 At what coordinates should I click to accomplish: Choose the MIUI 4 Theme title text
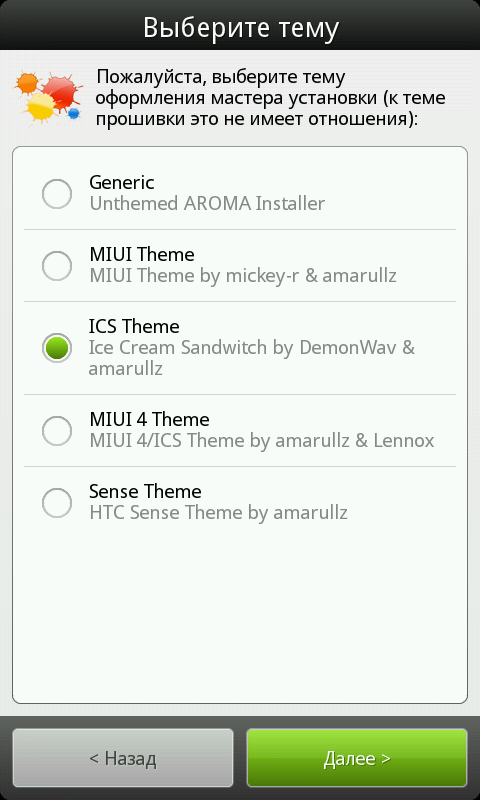pos(149,420)
